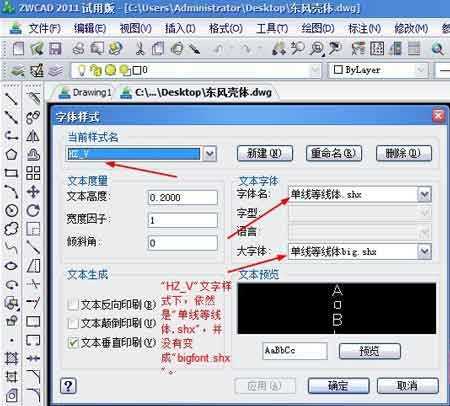Open the current style name dropdown
This screenshot has height=406, width=450.
pyautogui.click(x=210, y=154)
